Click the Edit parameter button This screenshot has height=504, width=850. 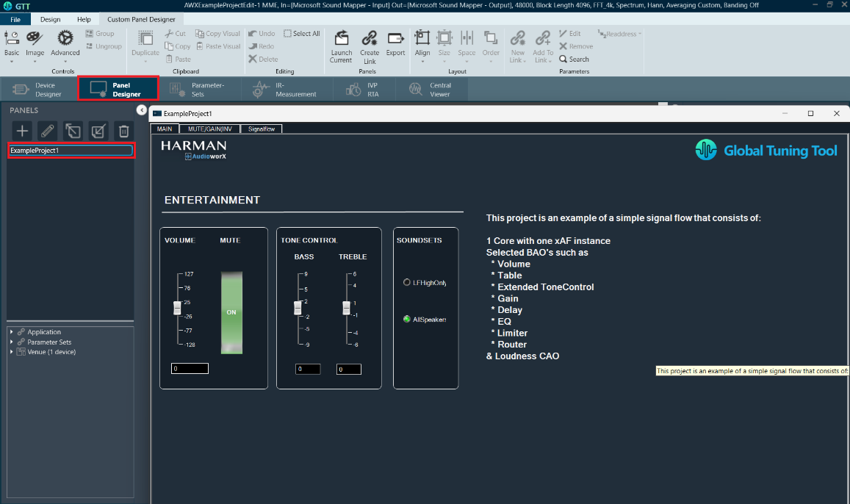pyautogui.click(x=570, y=34)
